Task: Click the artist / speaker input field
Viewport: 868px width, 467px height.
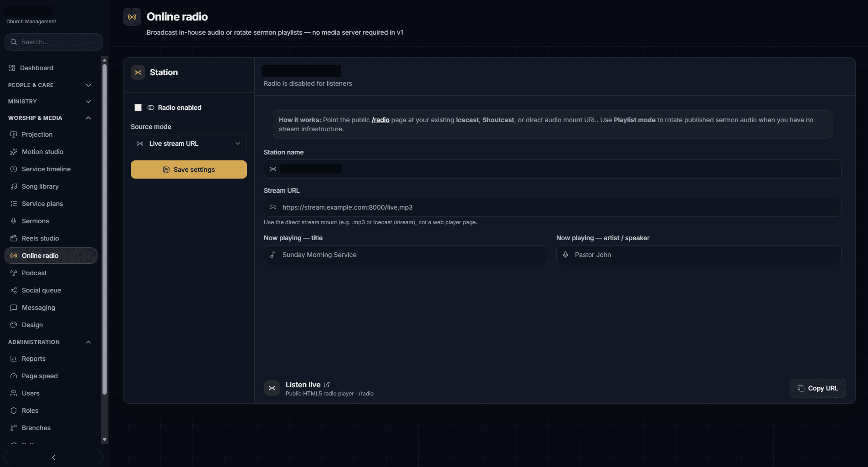Action: pyautogui.click(x=699, y=255)
